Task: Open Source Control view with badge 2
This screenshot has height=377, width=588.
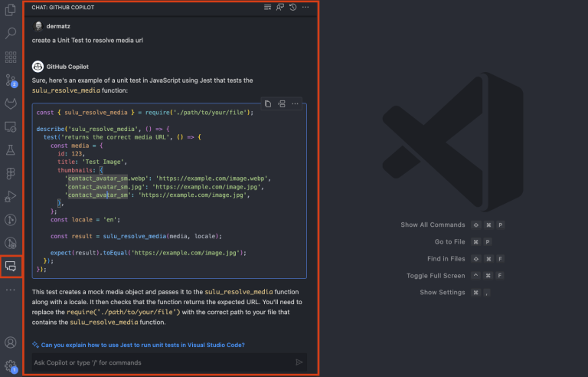Action: [11, 80]
